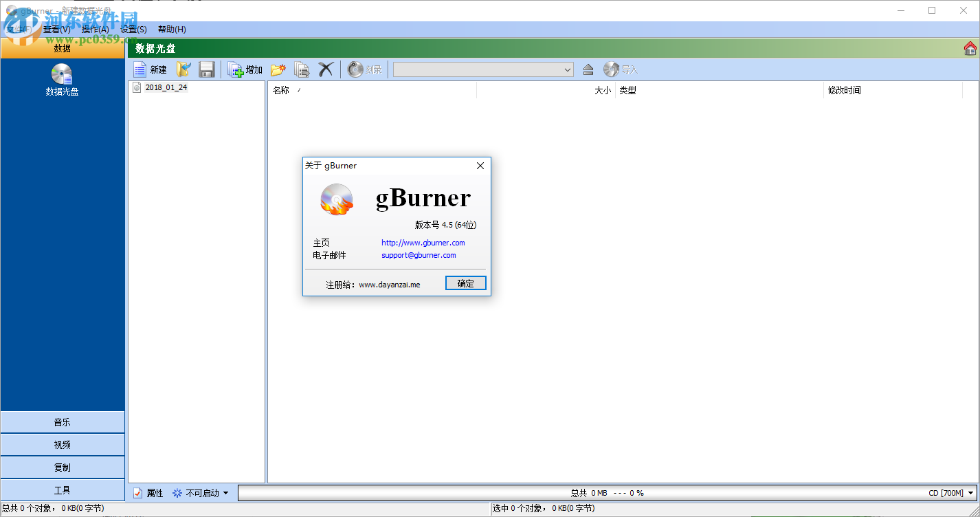The height and width of the screenshot is (517, 980).
Task: Maximize the gBurner window
Action: coord(932,10)
